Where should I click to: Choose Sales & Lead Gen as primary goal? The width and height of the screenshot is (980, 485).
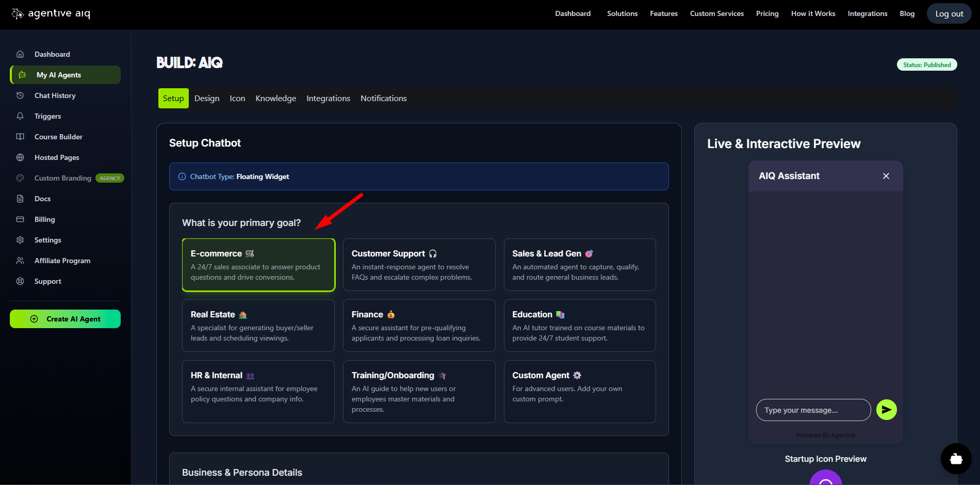click(x=579, y=265)
